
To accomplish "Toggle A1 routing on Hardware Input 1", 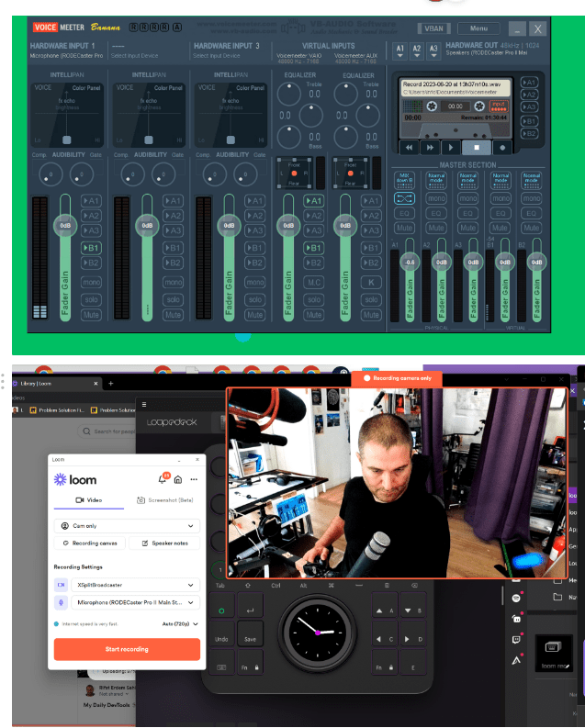I will (91, 200).
